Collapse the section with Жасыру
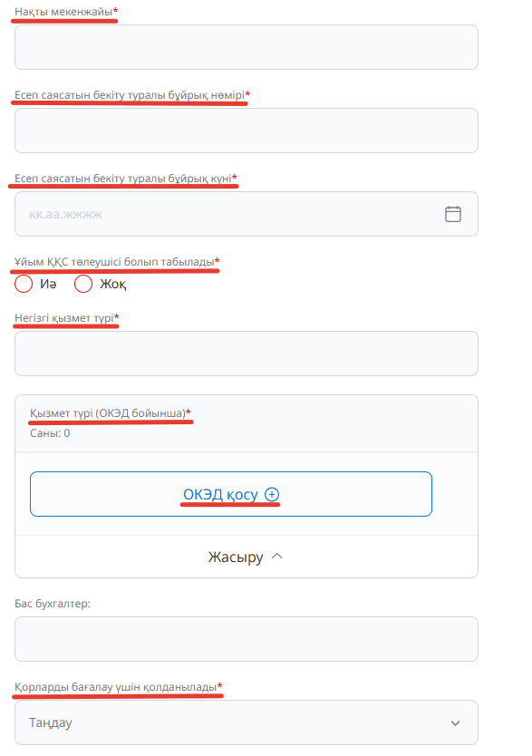532x756 pixels. tap(247, 557)
